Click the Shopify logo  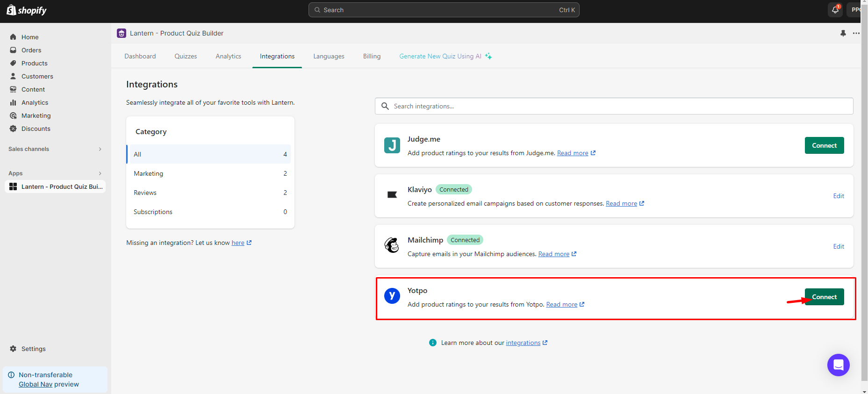click(x=27, y=10)
